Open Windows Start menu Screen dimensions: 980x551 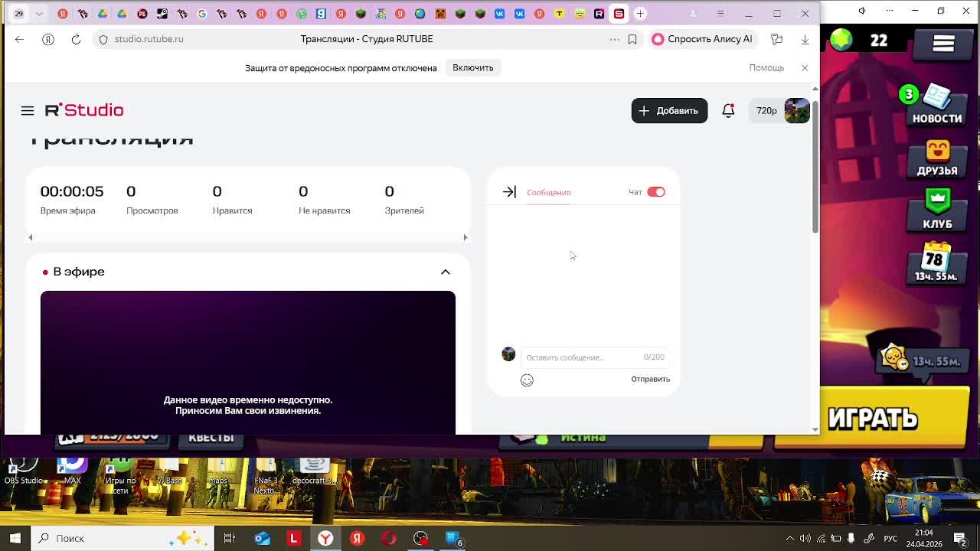coord(15,538)
